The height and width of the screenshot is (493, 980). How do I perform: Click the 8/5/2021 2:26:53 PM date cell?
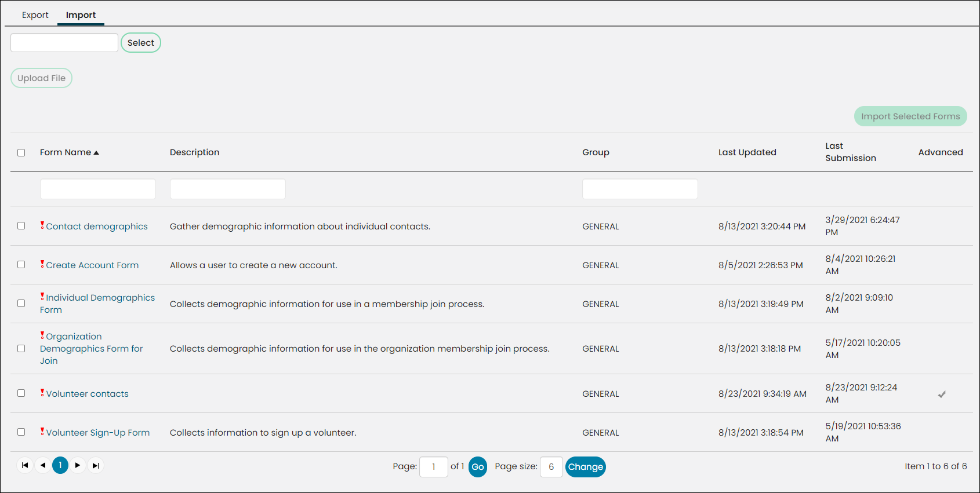761,265
